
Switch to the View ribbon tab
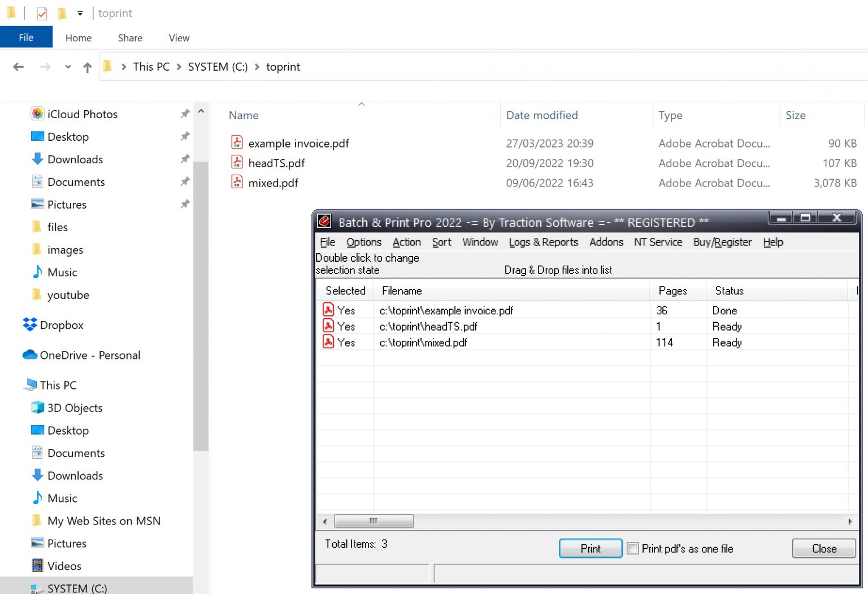[x=179, y=37]
